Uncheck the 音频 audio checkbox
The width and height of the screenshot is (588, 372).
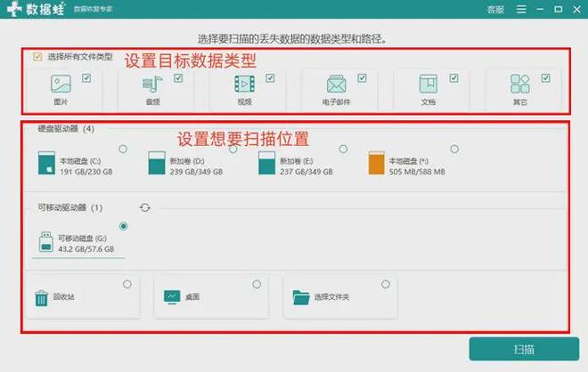click(x=178, y=78)
